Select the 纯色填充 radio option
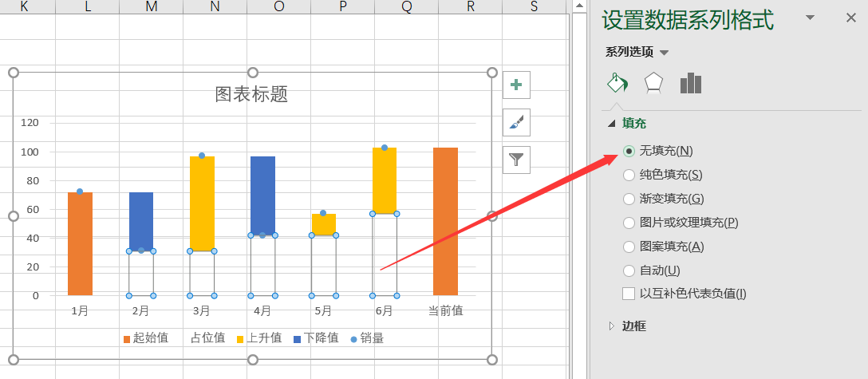 click(629, 175)
